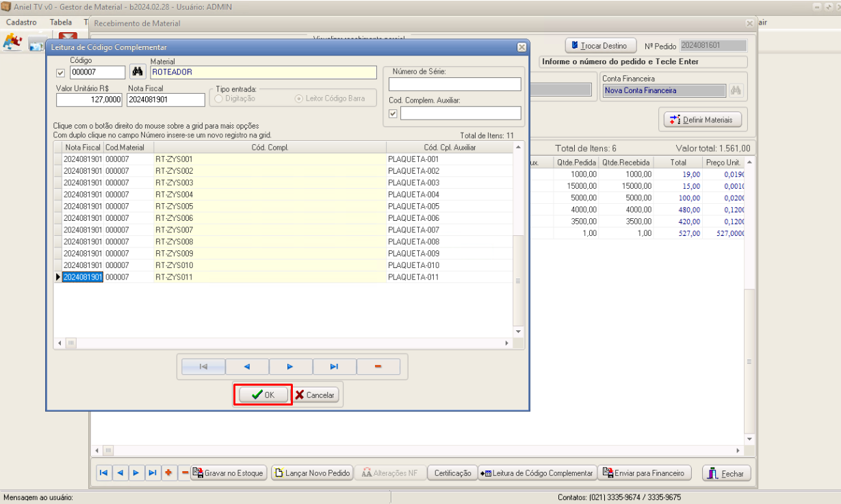Click the Cód. Compl. column header

point(270,147)
